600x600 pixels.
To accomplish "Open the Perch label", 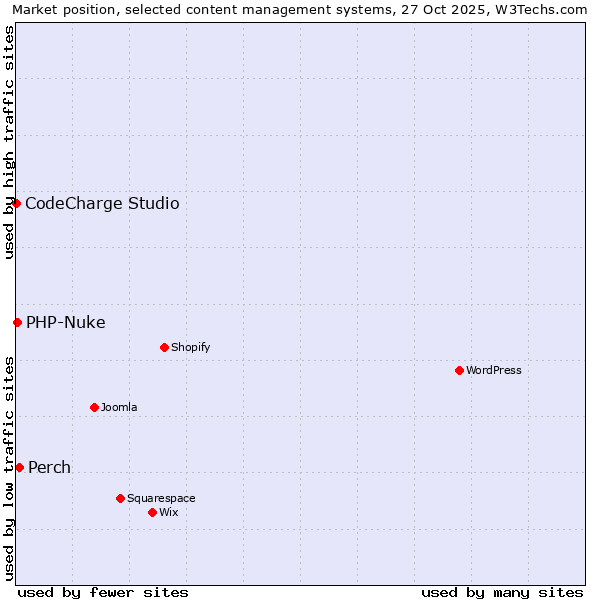I will click(49, 468).
